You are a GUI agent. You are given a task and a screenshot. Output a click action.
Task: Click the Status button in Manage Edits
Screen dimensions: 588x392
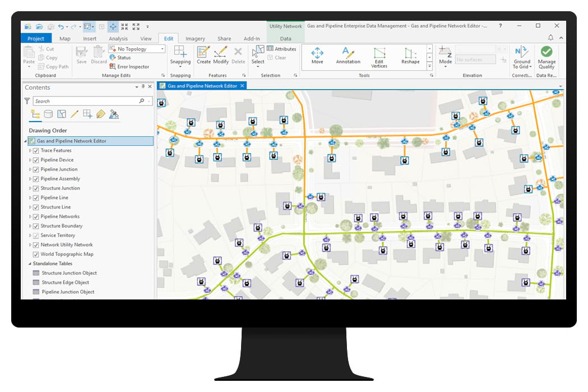click(x=120, y=58)
